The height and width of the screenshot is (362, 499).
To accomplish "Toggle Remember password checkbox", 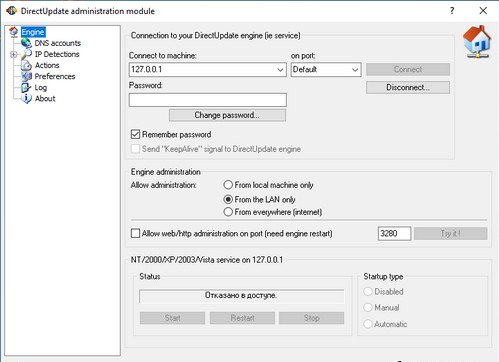I will tap(135, 134).
